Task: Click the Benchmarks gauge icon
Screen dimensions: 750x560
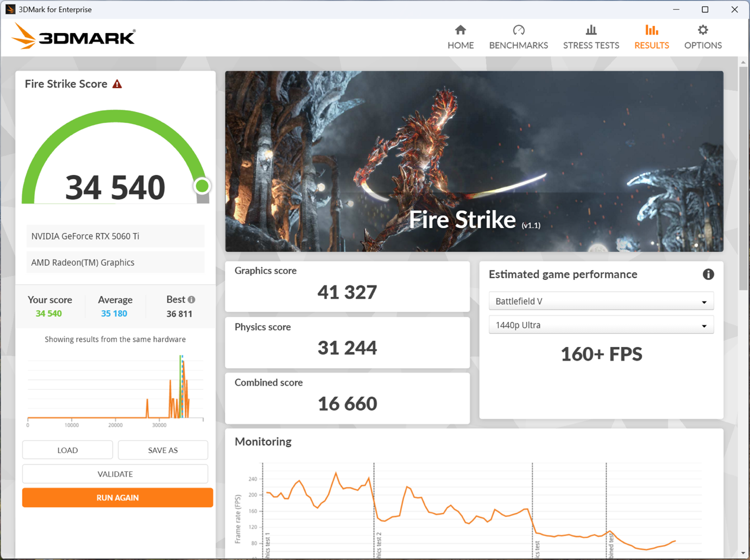Action: [519, 30]
